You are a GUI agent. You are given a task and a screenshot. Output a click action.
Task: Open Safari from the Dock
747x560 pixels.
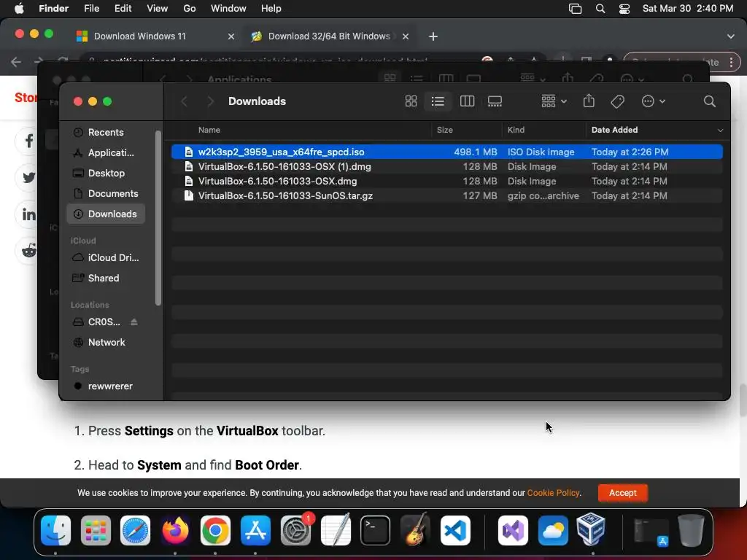[135, 530]
